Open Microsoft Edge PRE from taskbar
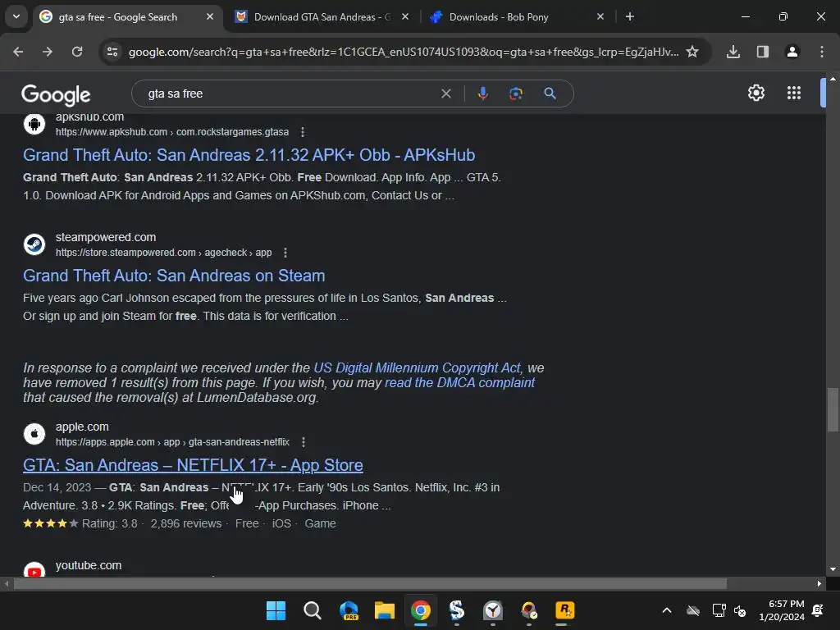840x630 pixels. pos(348,610)
